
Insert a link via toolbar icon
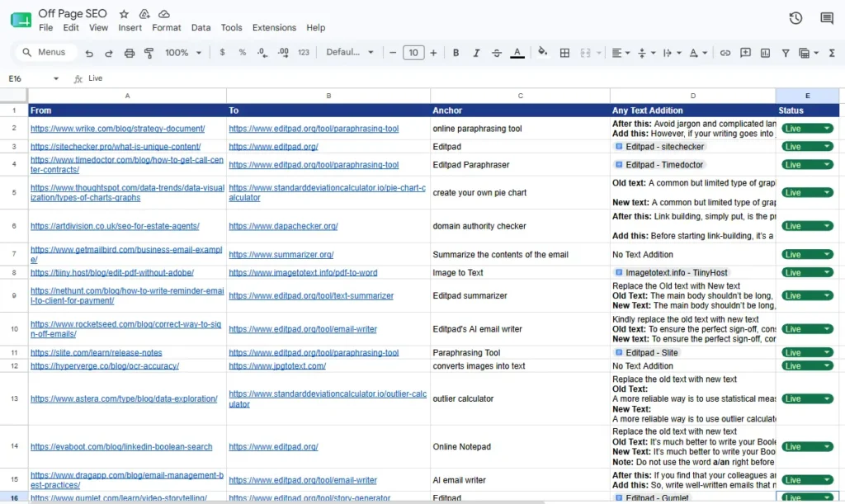click(x=725, y=53)
